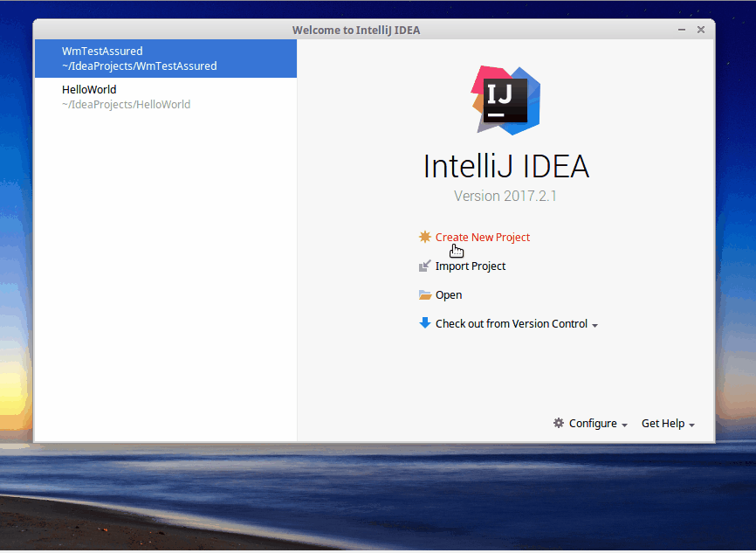The image size is (756, 553).
Task: Click the IntelliJ IDEA logo
Action: (x=505, y=100)
